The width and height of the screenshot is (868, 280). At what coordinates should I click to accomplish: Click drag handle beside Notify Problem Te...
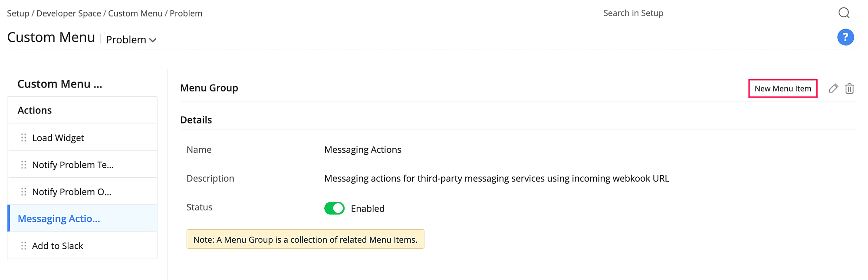point(23,165)
